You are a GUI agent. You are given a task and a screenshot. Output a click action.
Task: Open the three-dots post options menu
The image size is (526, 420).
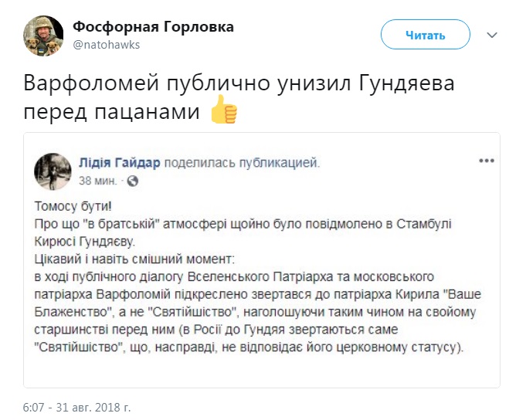pyautogui.click(x=486, y=161)
